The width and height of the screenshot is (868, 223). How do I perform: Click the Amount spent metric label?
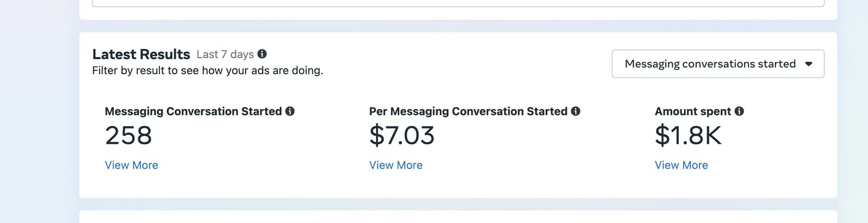click(x=693, y=111)
